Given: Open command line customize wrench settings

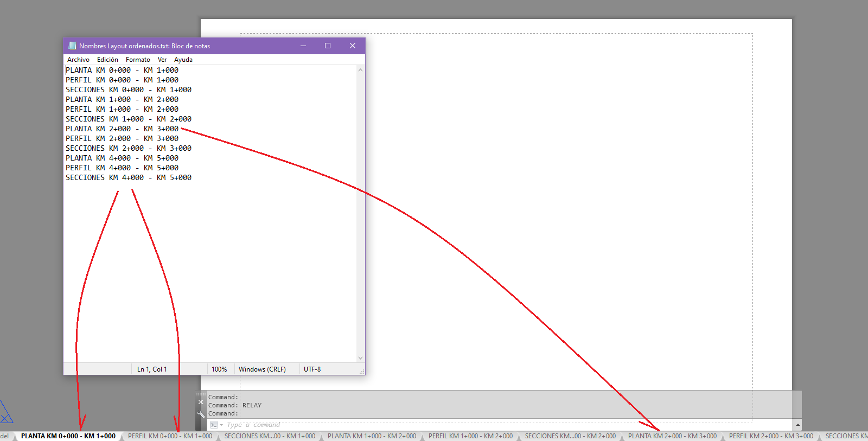Looking at the screenshot, I should 201,414.
